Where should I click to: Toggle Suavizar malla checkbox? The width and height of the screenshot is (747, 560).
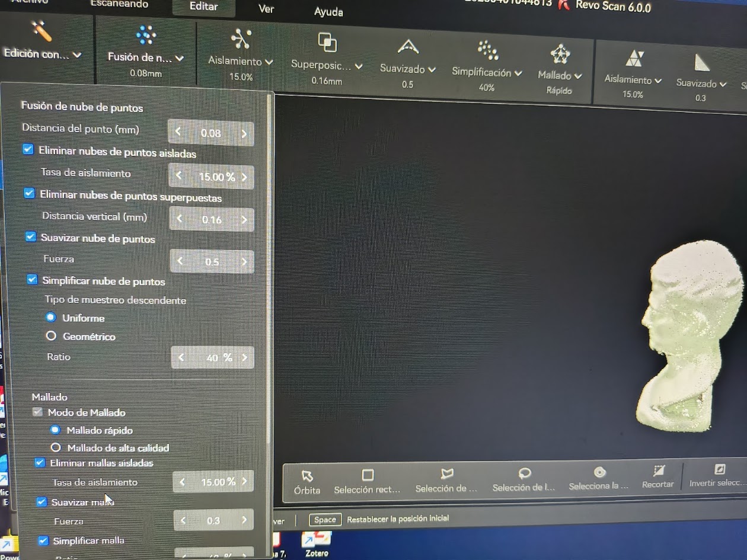(x=42, y=502)
